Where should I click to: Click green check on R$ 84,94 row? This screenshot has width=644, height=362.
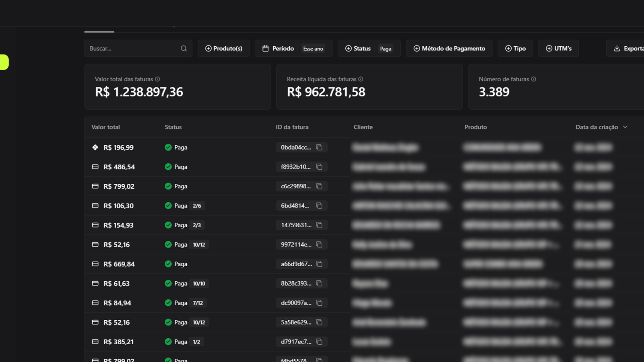coord(168,303)
